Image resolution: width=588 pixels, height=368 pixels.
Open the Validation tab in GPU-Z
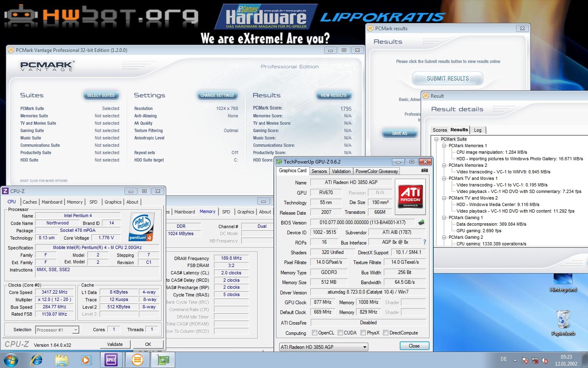click(x=341, y=171)
